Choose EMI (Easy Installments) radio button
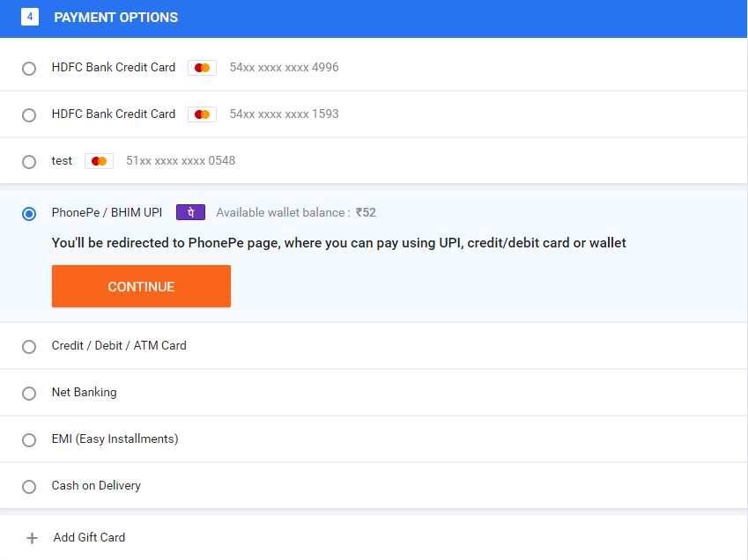This screenshot has width=748, height=560. [29, 440]
